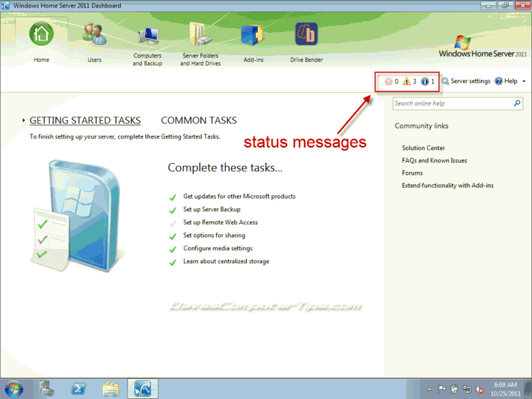Click the search magnifier icon

(517, 103)
